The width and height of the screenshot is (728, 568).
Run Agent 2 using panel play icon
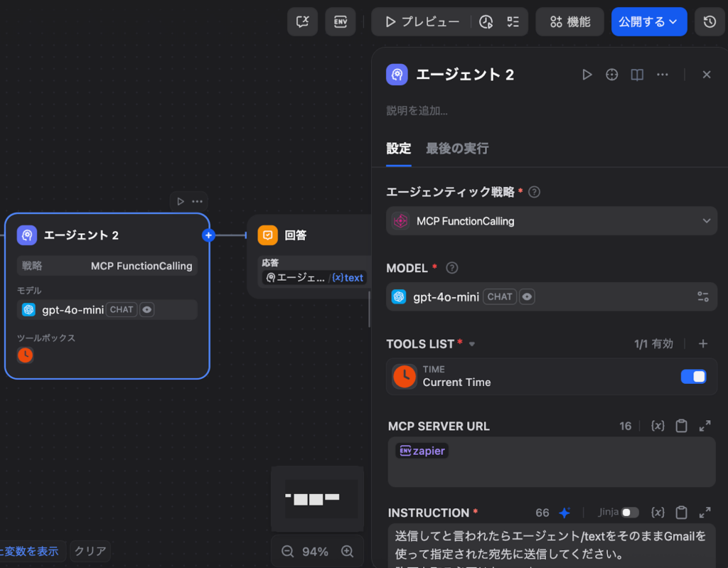(587, 75)
